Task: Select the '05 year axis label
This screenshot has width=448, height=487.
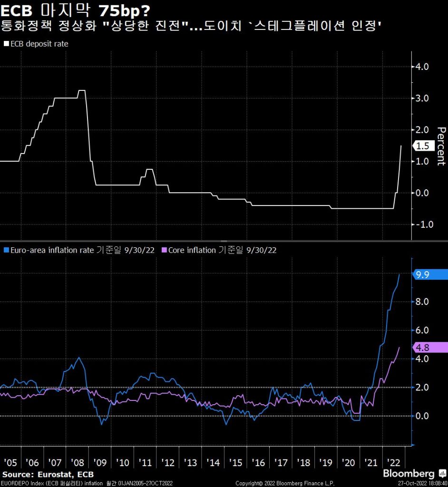Action: (11, 462)
